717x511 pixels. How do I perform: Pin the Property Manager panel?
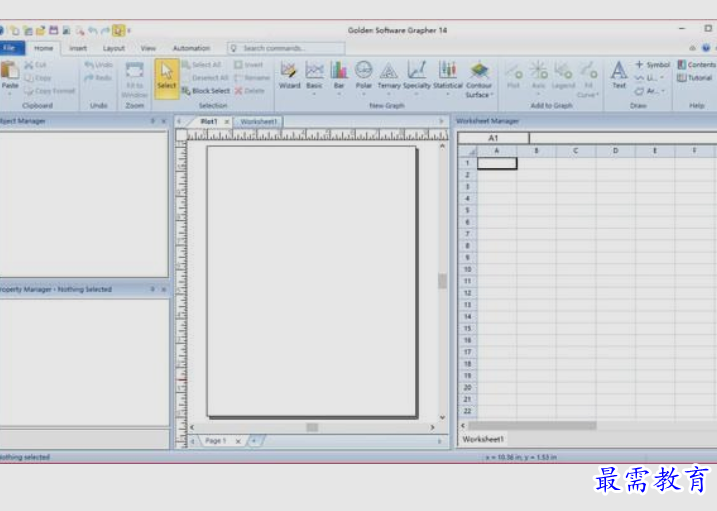(153, 289)
